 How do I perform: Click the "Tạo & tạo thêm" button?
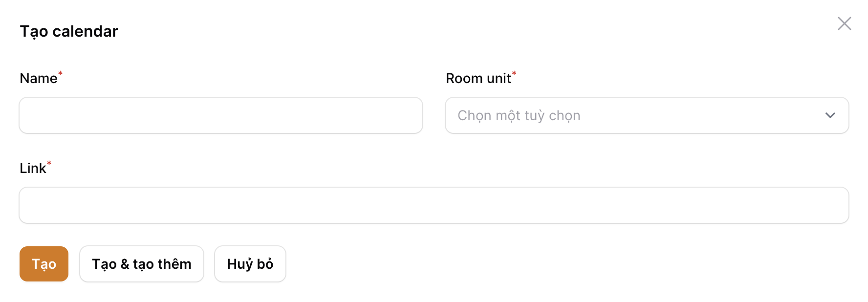click(142, 264)
